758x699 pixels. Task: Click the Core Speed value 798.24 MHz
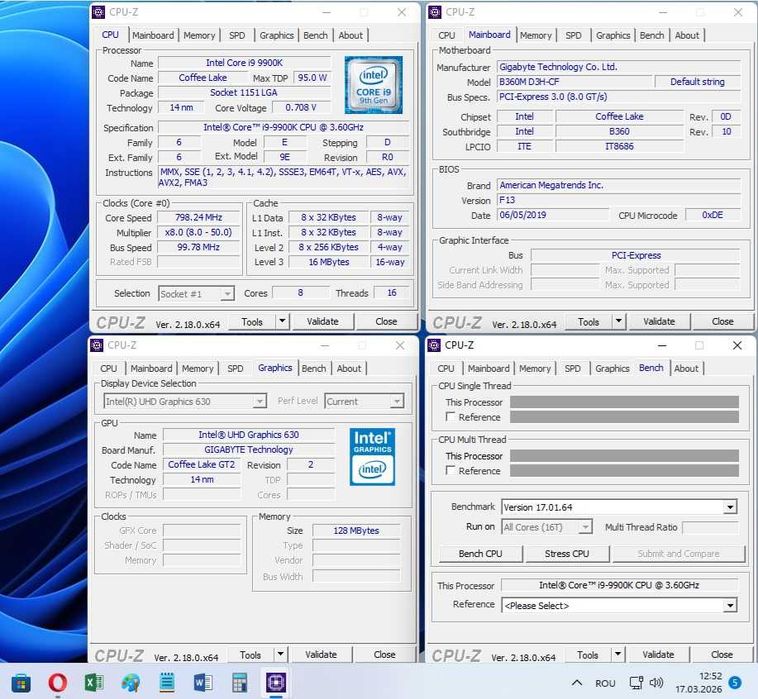click(x=199, y=218)
